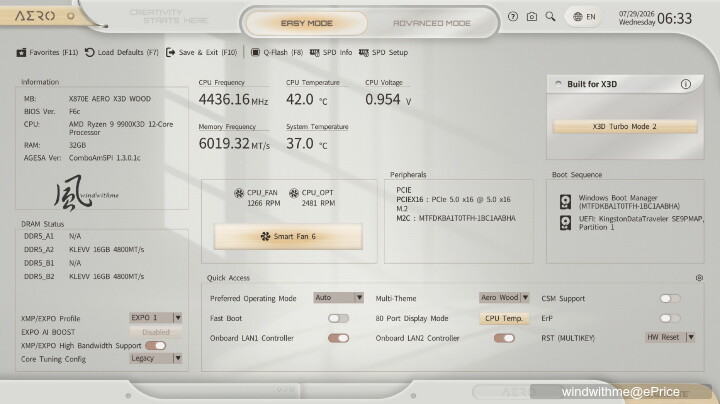Image resolution: width=720 pixels, height=404 pixels.
Task: Open Multi-Theme Aero Wood dropdown
Action: click(x=504, y=297)
